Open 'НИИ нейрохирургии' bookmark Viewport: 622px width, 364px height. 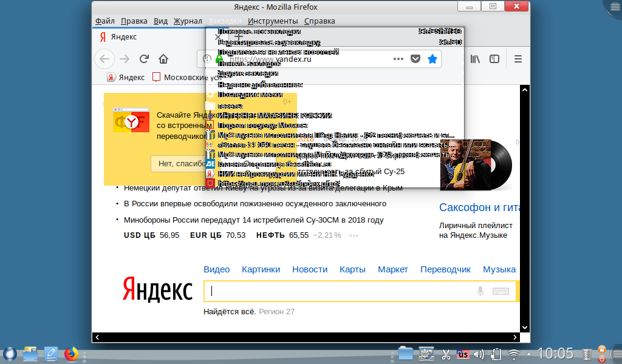tap(335, 174)
